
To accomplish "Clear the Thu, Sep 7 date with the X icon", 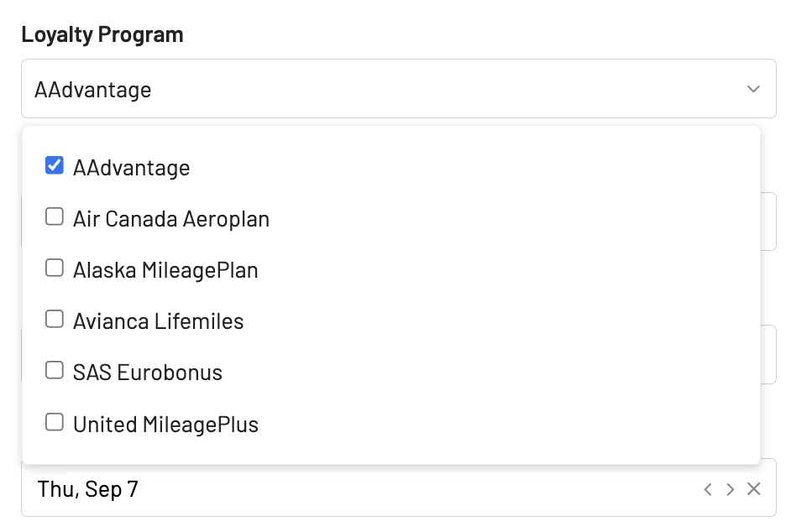I will (754, 488).
